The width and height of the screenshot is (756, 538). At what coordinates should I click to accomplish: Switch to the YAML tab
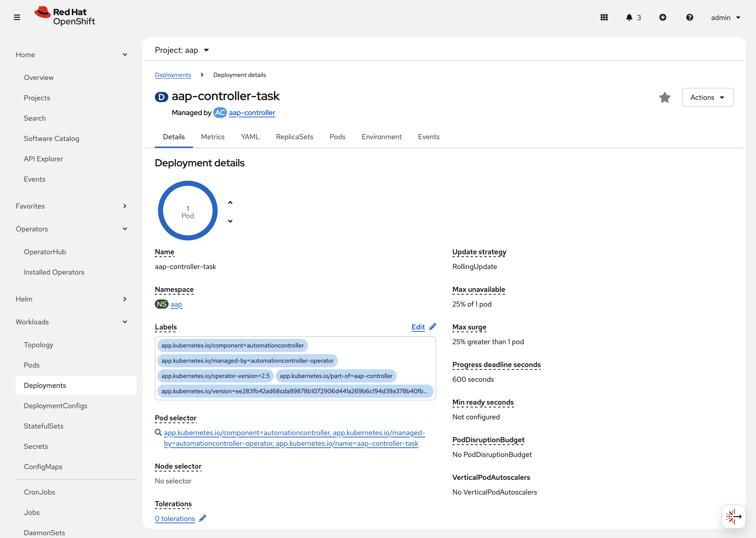pyautogui.click(x=250, y=137)
